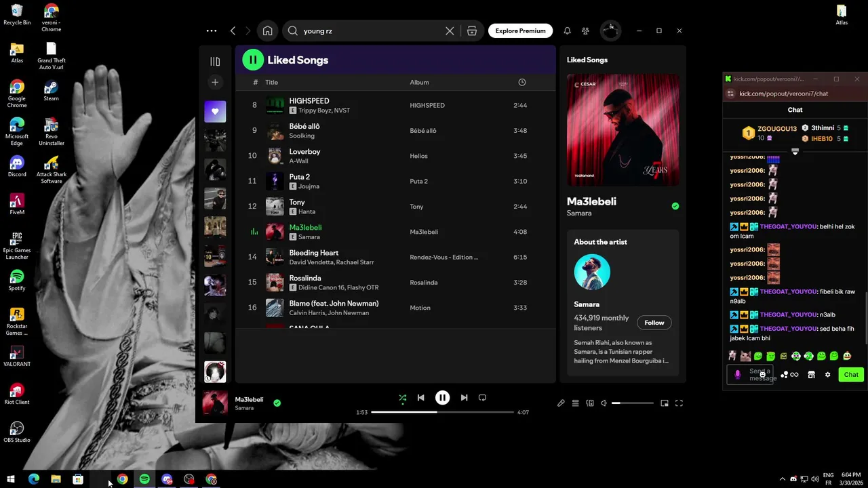Click the Kick chat address bar URL
The image size is (868, 488).
click(x=783, y=94)
